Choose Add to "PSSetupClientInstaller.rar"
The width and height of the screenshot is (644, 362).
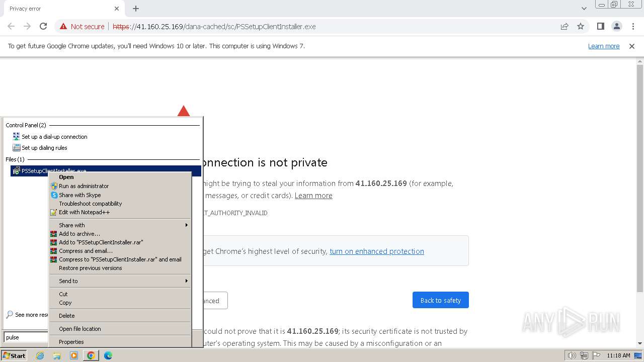(x=120, y=242)
